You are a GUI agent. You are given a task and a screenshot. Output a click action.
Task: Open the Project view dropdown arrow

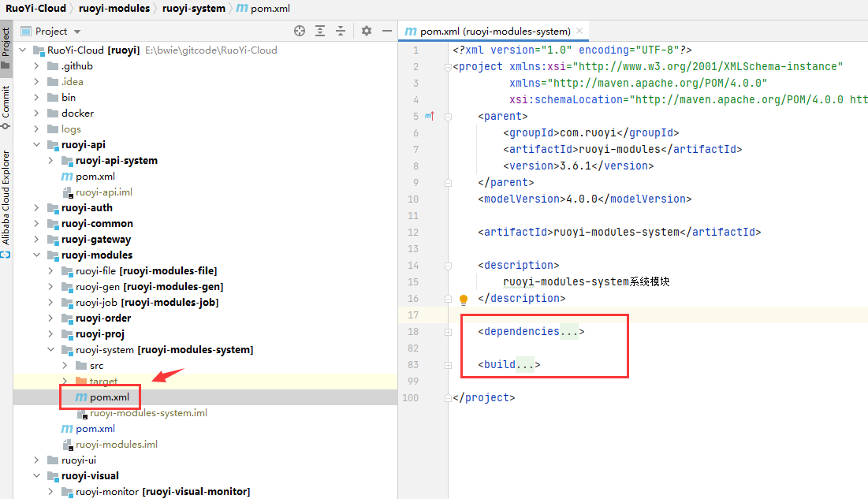click(x=77, y=32)
